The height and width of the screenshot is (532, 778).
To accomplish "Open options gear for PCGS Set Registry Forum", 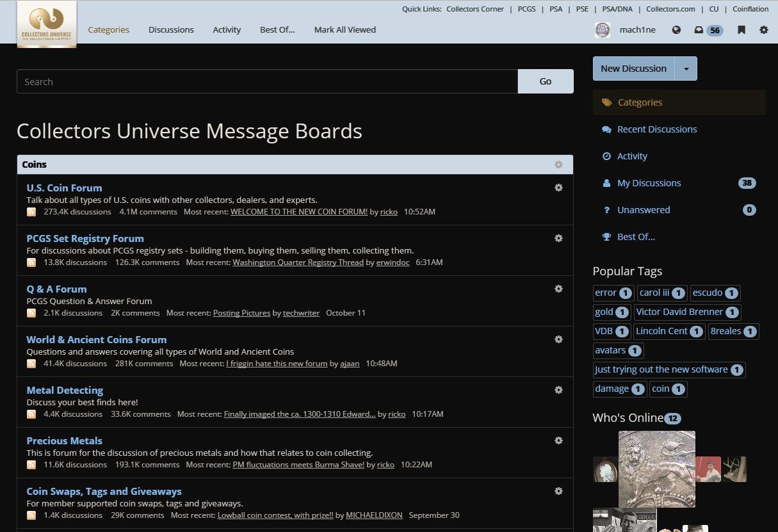I will 558,238.
